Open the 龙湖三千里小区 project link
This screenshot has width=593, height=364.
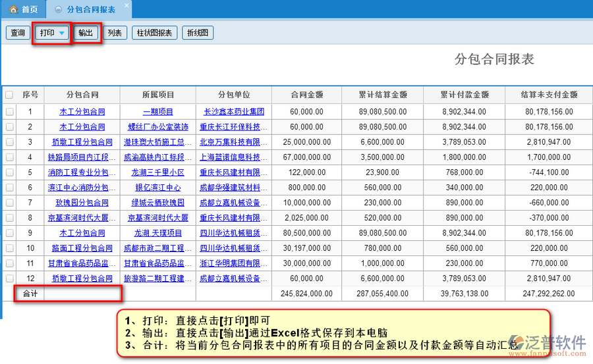pyautogui.click(x=158, y=172)
